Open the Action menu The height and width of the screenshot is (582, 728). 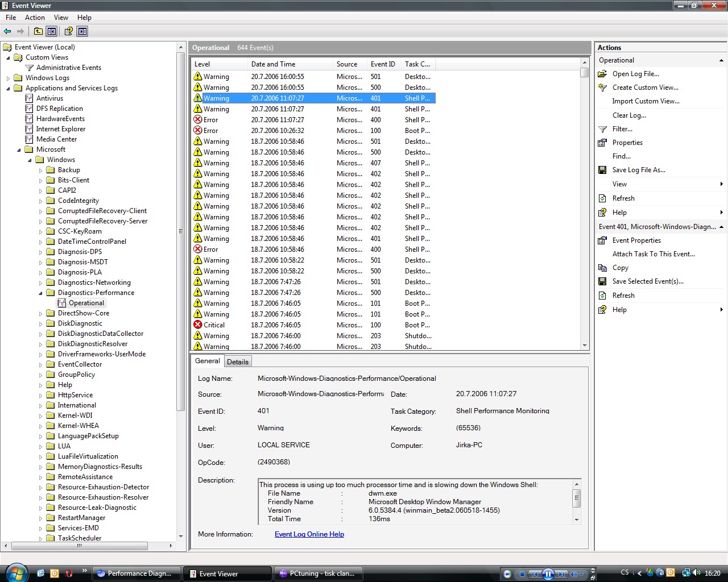coord(35,18)
